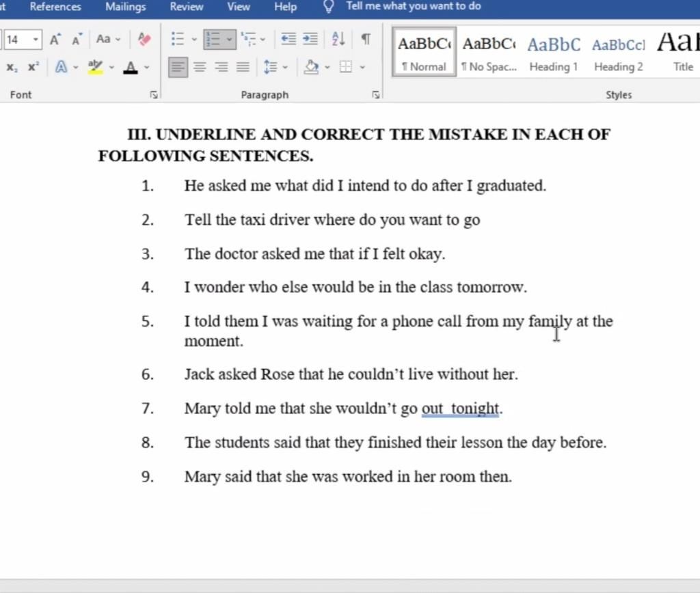Apply the No Spacing style

489,52
